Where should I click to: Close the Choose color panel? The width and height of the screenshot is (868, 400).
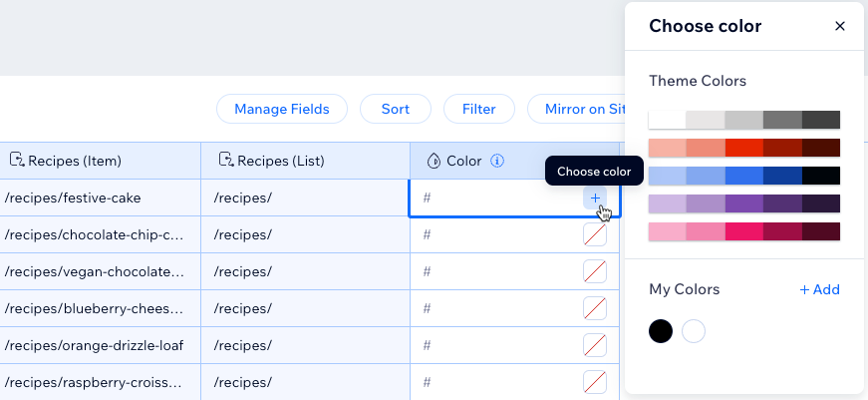(840, 26)
